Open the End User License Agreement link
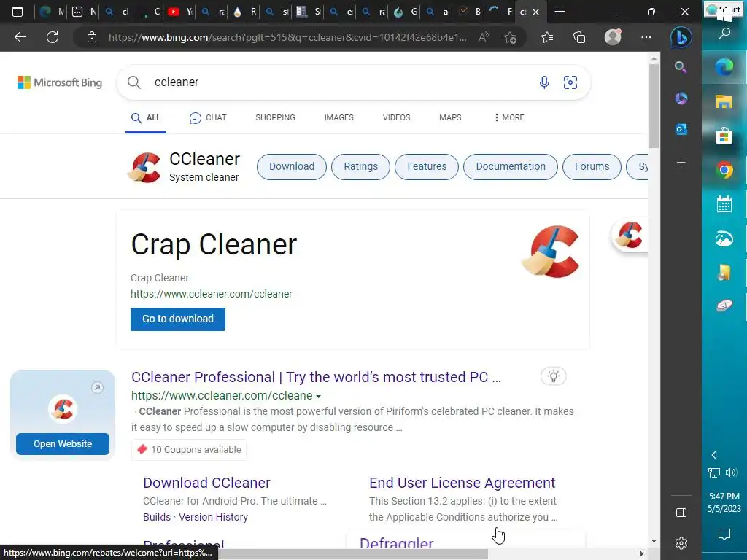 pyautogui.click(x=462, y=483)
